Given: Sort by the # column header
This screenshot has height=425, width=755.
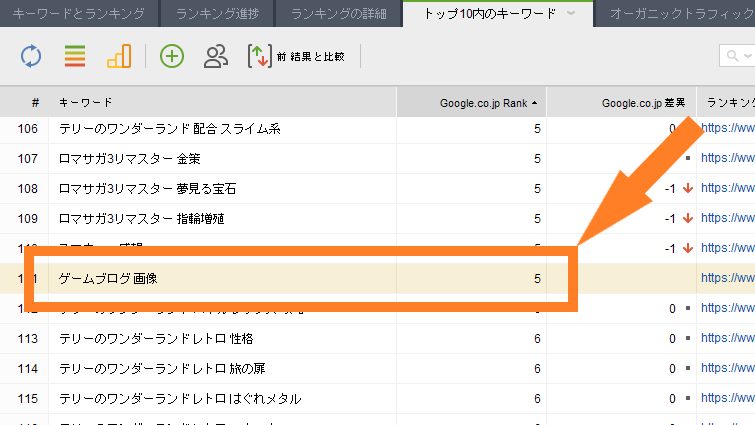Looking at the screenshot, I should click(35, 103).
